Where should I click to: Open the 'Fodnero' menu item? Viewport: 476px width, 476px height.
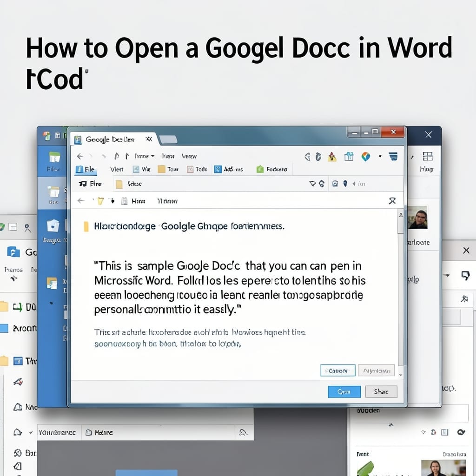pyautogui.click(x=271, y=169)
